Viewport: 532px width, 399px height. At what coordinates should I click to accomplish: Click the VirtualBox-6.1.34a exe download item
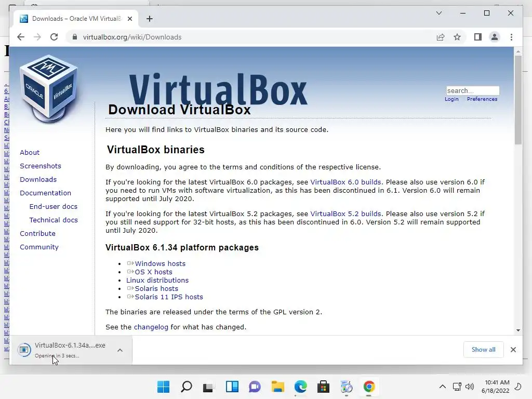tap(64, 350)
